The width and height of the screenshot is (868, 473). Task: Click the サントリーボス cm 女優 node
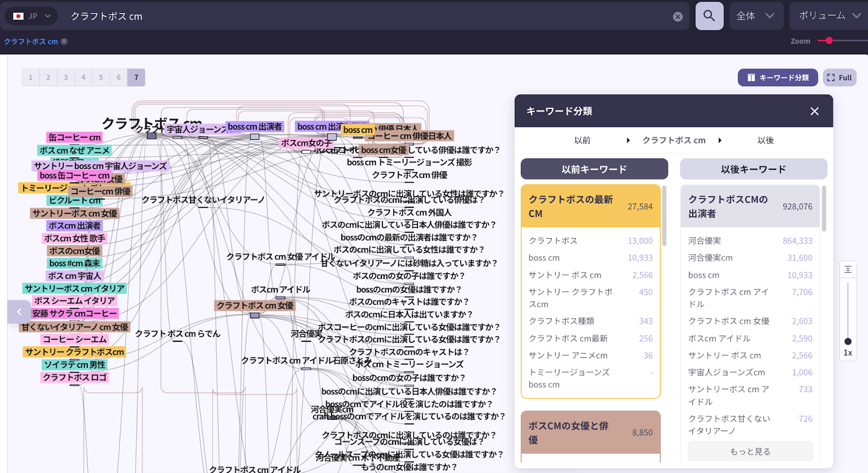75,213
